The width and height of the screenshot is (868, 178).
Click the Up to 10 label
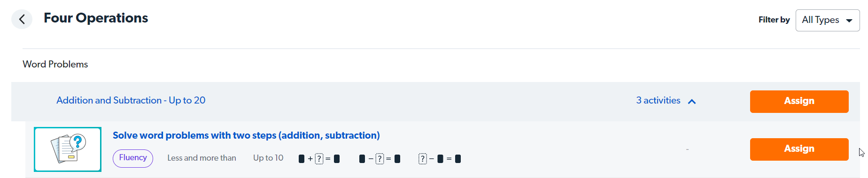point(268,158)
